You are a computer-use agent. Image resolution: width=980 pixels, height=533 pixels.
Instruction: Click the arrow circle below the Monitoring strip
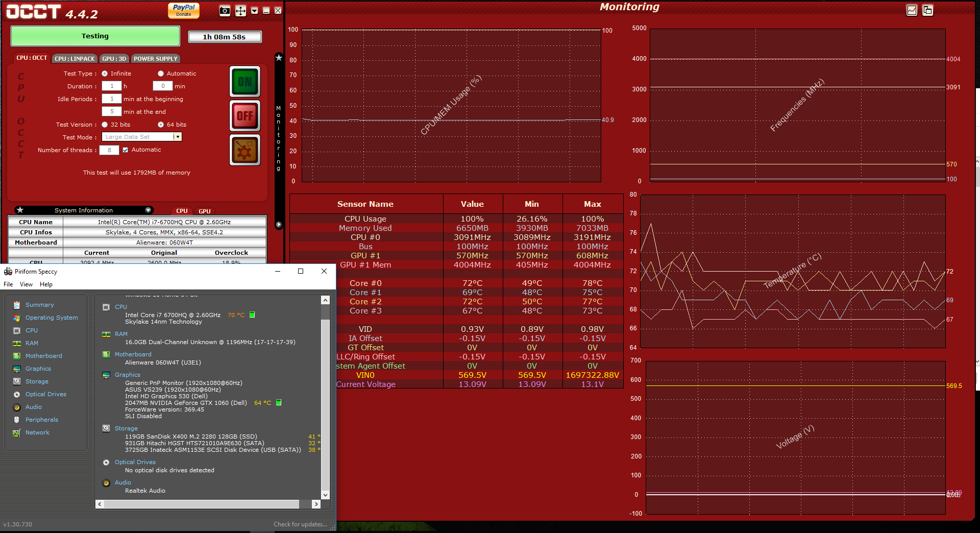[279, 225]
